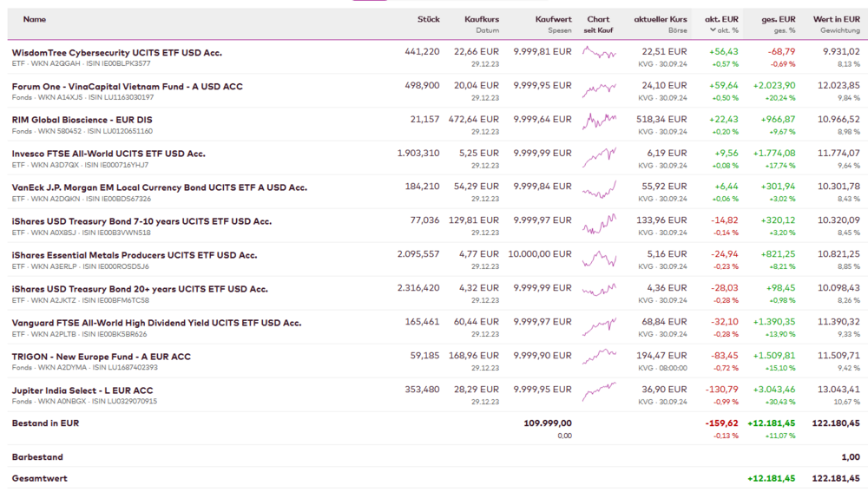
Task: Open the WisdomTree Cybersecurity sparkline chart
Action: (x=599, y=53)
